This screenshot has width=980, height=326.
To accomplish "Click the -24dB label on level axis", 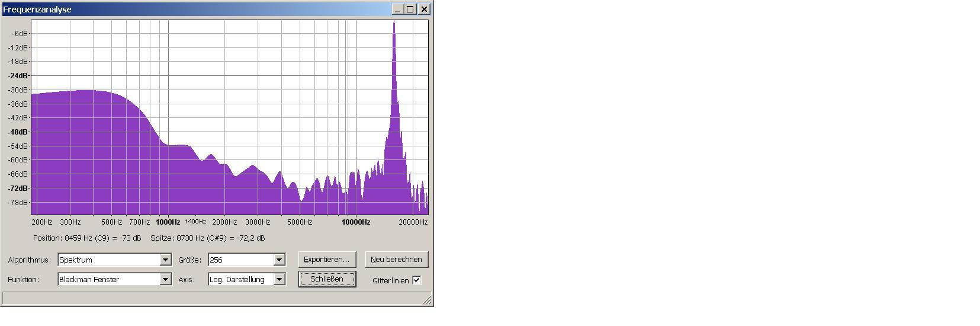I will point(18,76).
